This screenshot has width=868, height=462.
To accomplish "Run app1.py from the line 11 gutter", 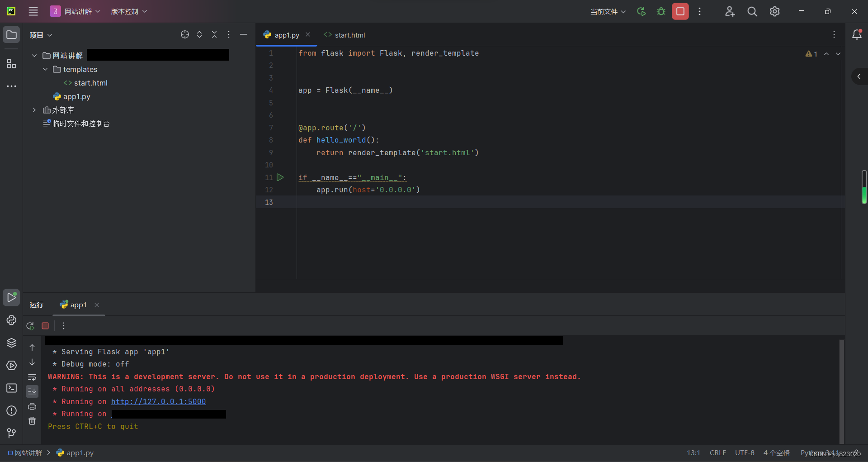I will [x=281, y=177].
